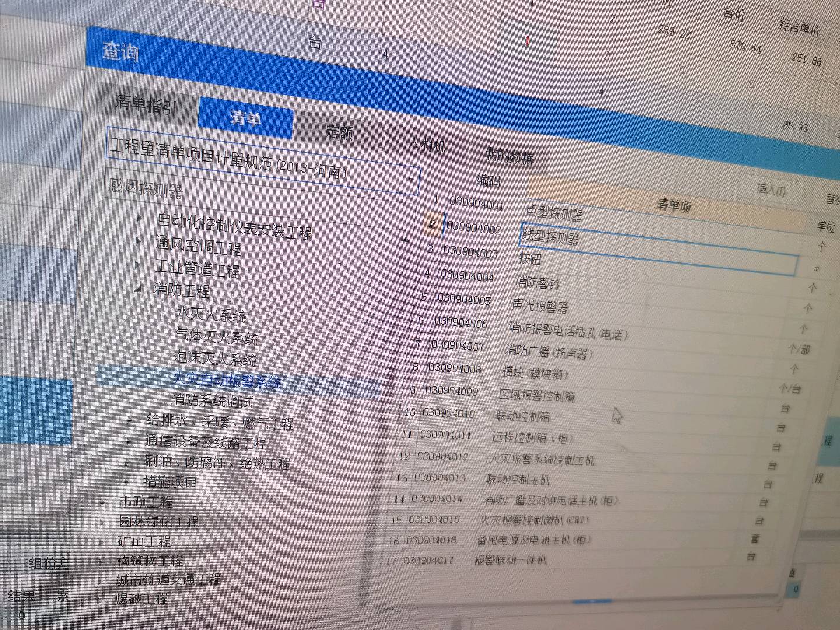Expand 通风空调工程 tree node
840x630 pixels.
point(138,242)
